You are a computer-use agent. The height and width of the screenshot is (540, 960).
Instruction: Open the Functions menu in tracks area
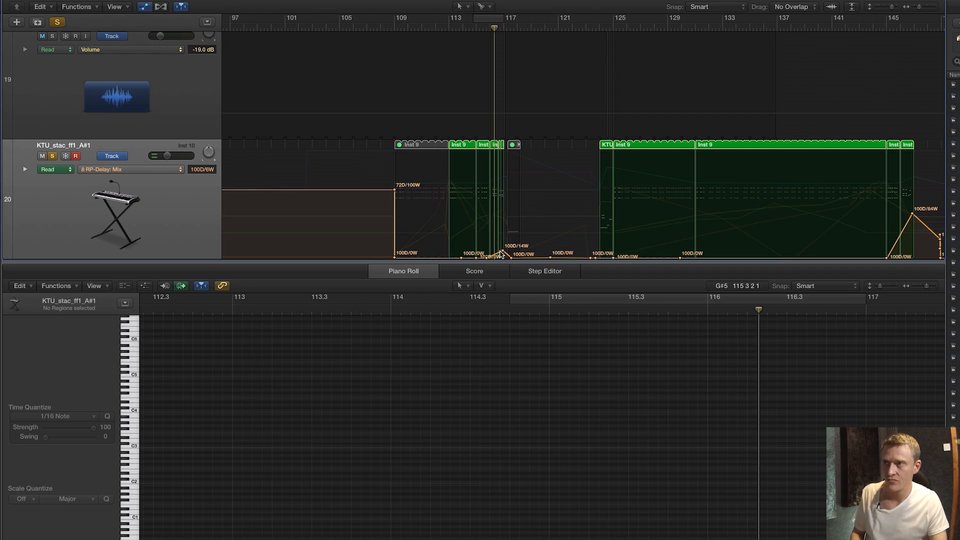pyautogui.click(x=80, y=7)
